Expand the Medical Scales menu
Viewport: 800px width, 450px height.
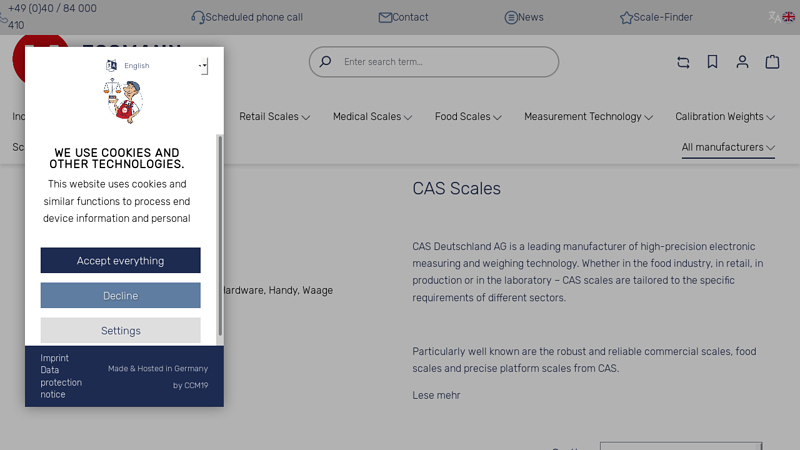[372, 117]
